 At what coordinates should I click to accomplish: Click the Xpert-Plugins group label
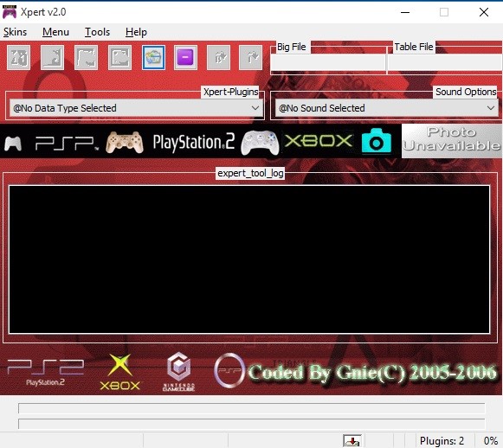coord(230,92)
